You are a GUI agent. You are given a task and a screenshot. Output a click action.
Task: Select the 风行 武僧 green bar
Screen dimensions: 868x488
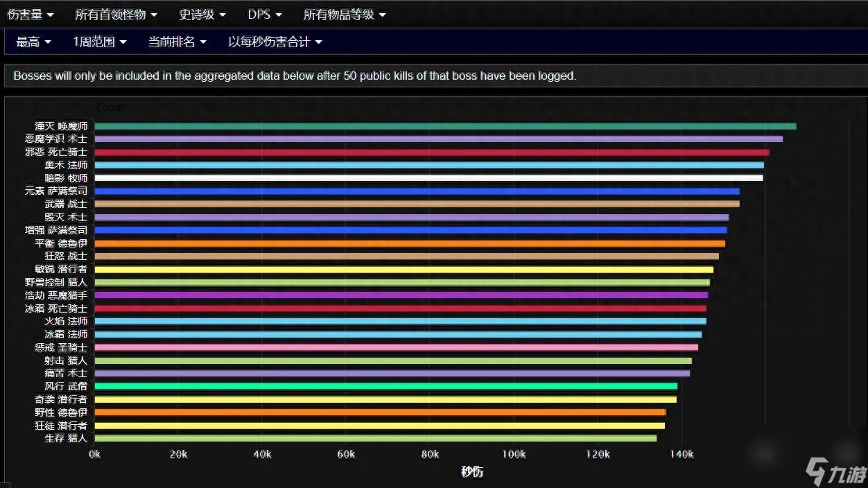point(385,386)
